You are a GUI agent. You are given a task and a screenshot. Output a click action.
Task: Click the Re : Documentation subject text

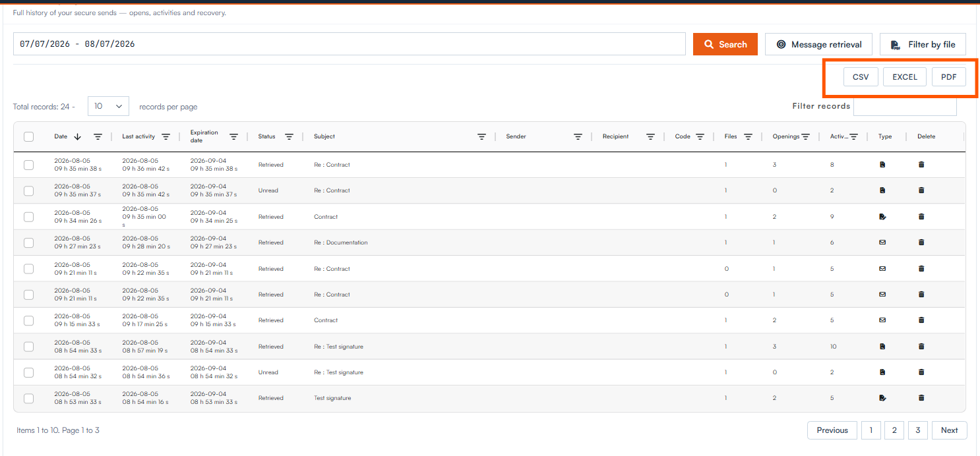point(341,242)
